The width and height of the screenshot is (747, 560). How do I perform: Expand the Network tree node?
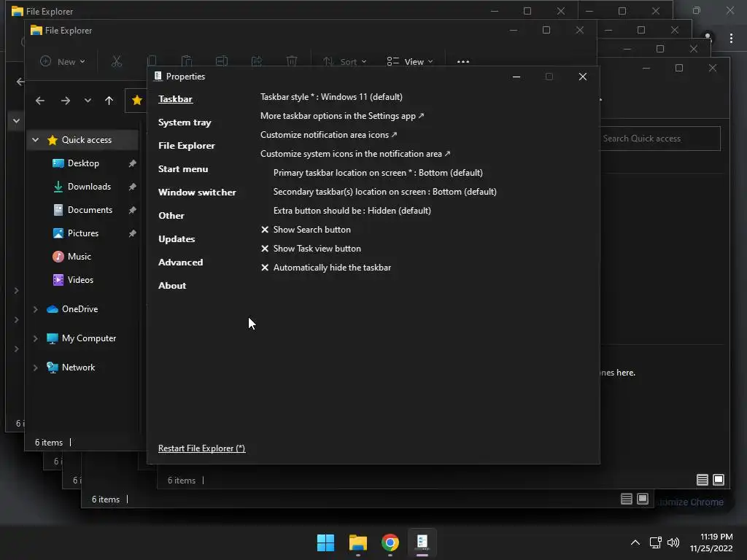click(x=35, y=367)
